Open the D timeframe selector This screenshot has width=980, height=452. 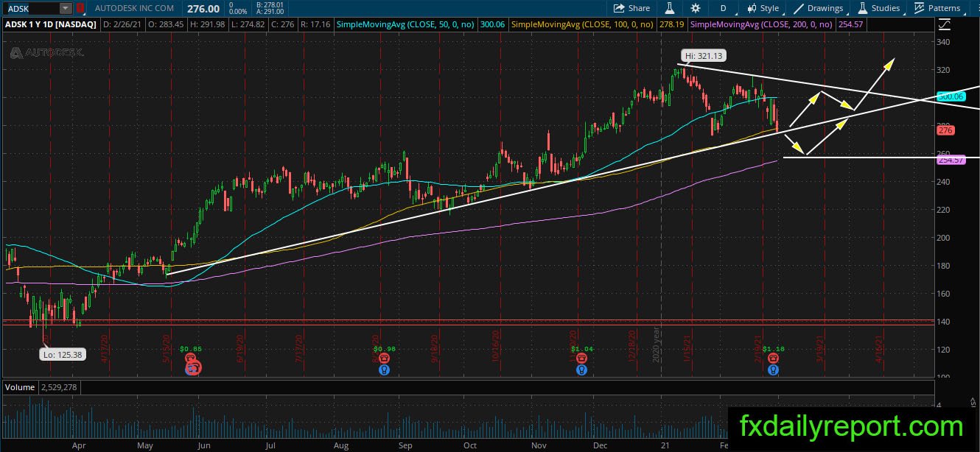click(x=724, y=8)
